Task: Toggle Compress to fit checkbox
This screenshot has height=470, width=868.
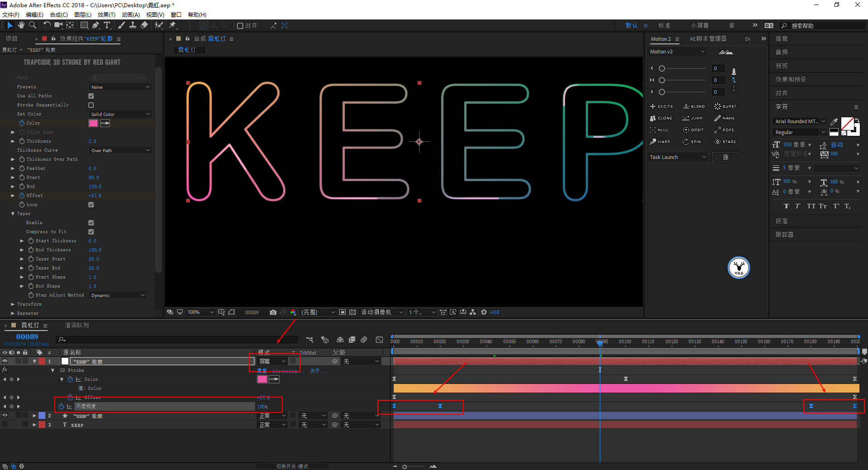Action: (x=91, y=232)
